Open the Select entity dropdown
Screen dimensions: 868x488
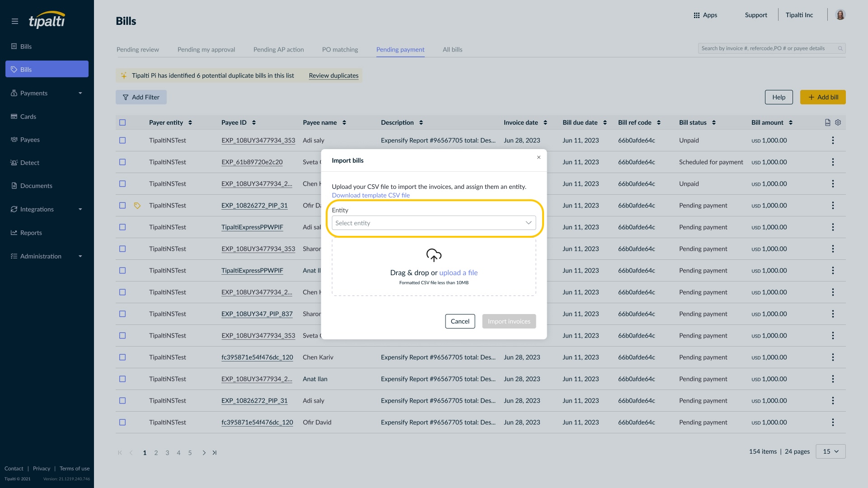[434, 223]
